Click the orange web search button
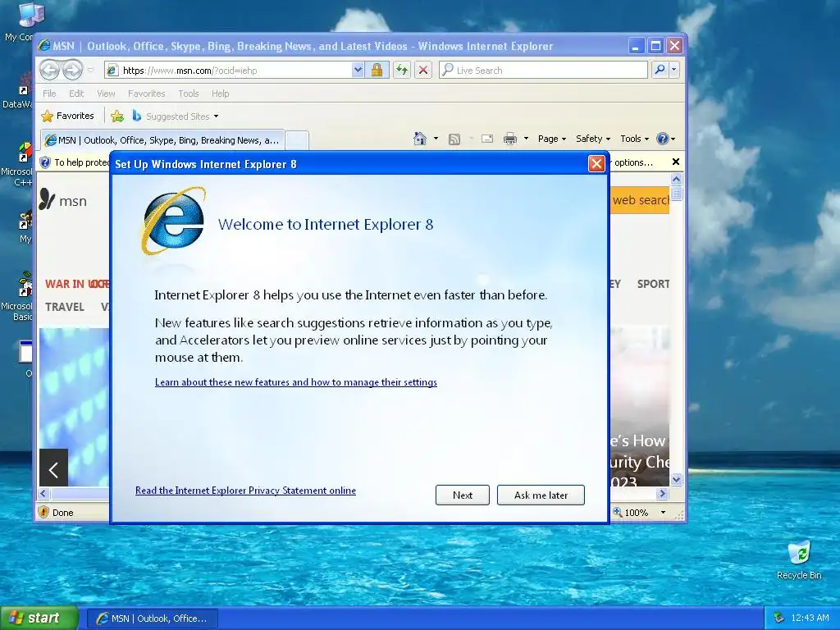Image resolution: width=840 pixels, height=630 pixels. 640,200
